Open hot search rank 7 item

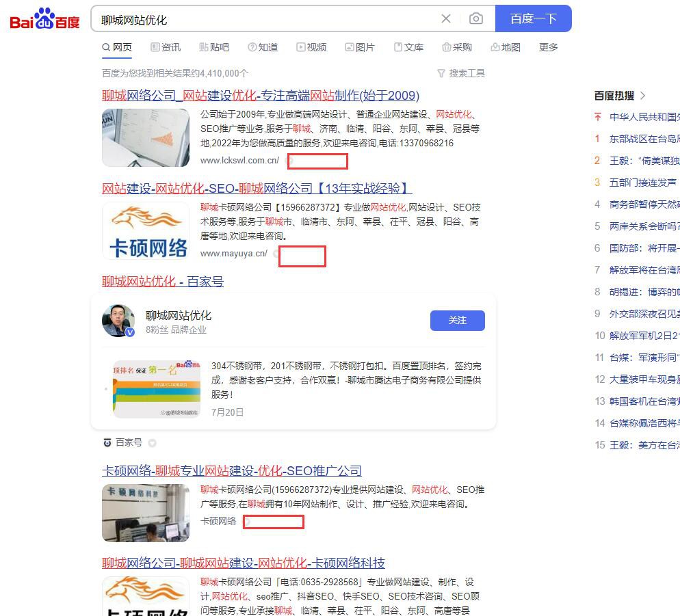point(644,270)
